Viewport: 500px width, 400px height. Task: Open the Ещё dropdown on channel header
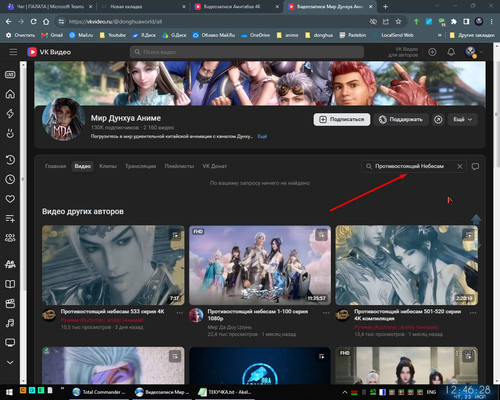[x=462, y=119]
